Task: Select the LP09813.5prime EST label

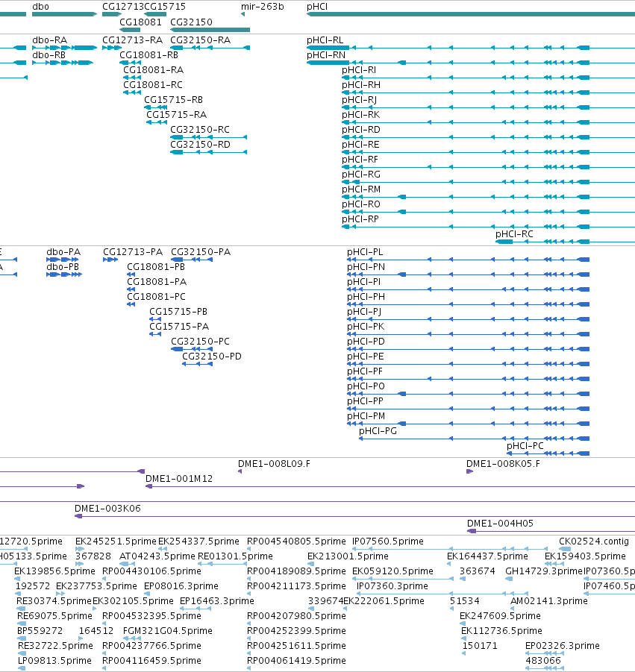Action: pyautogui.click(x=54, y=660)
